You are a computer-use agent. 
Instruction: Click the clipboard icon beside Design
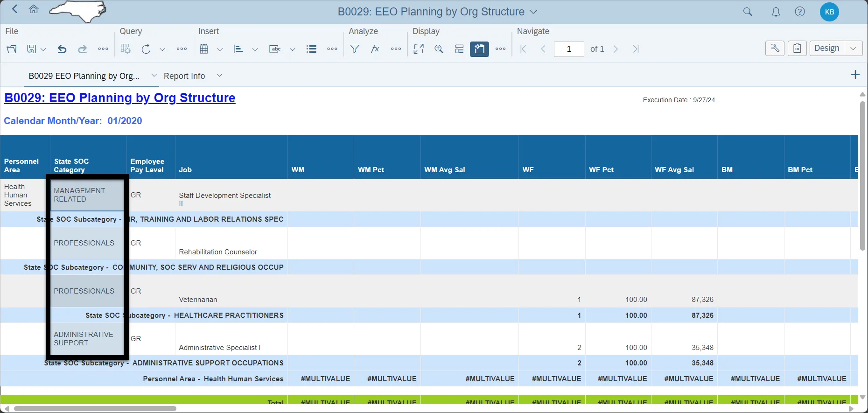pos(797,48)
